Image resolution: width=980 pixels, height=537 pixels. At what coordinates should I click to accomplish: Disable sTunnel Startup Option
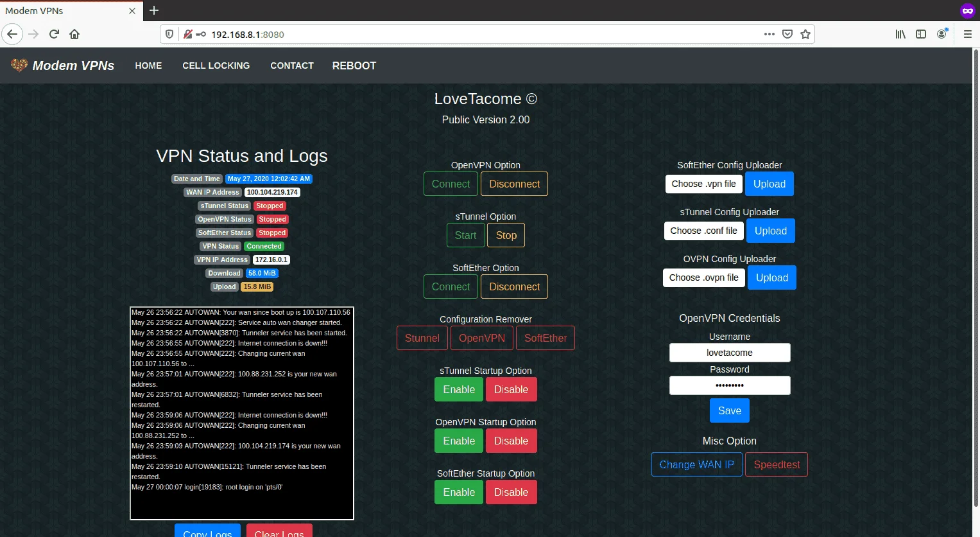pos(511,389)
